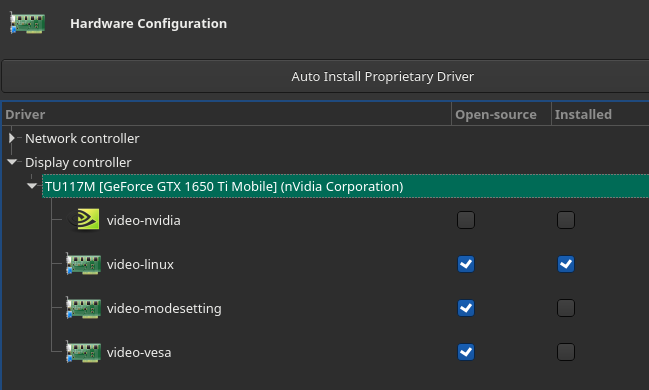Screen dimensions: 649x390
Task: Toggle Open-source checkbox for video-vesa
Action: coord(466,352)
